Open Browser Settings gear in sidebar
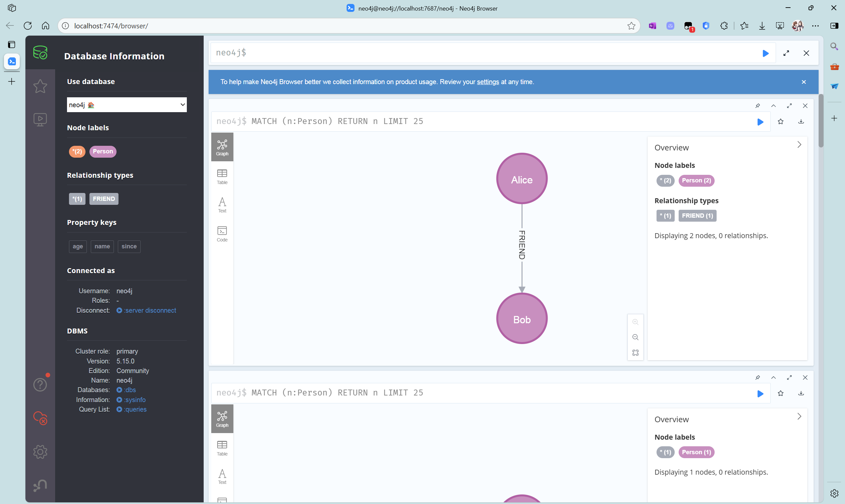 click(x=40, y=452)
